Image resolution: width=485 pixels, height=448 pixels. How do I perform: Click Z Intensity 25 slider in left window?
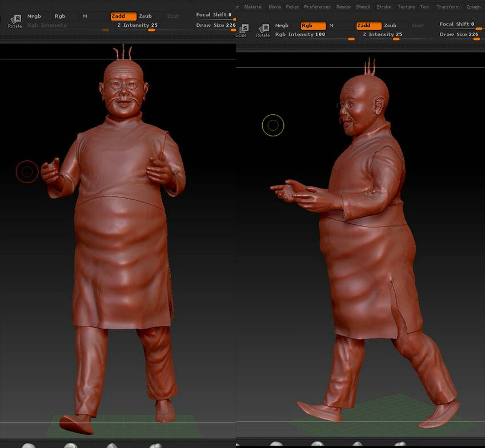[151, 26]
